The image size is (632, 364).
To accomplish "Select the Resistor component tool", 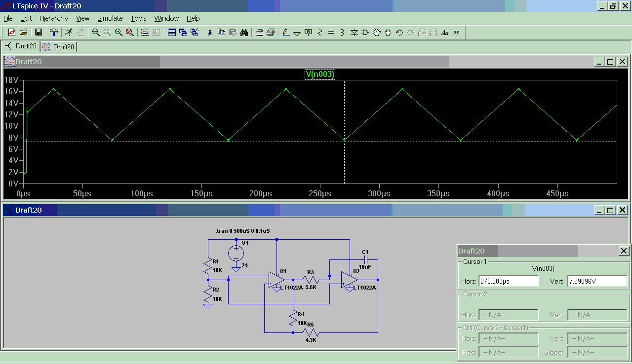I will click(x=319, y=33).
